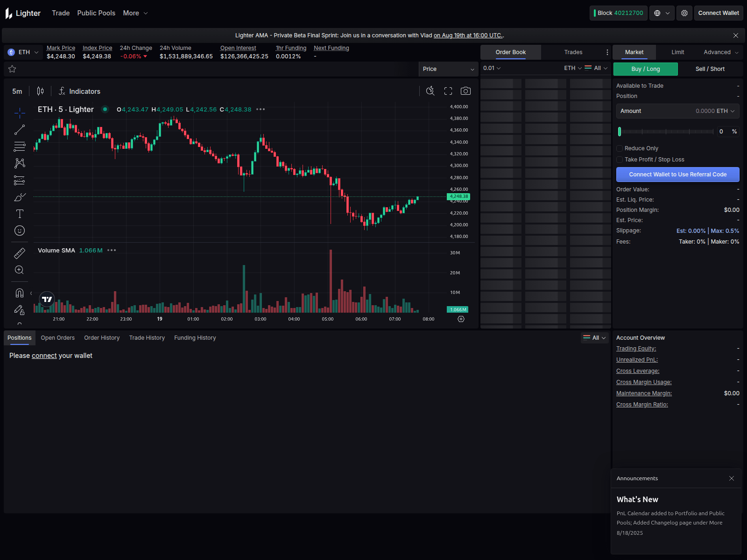This screenshot has width=747, height=560.
Task: Click the Amount input field
Action: point(678,111)
